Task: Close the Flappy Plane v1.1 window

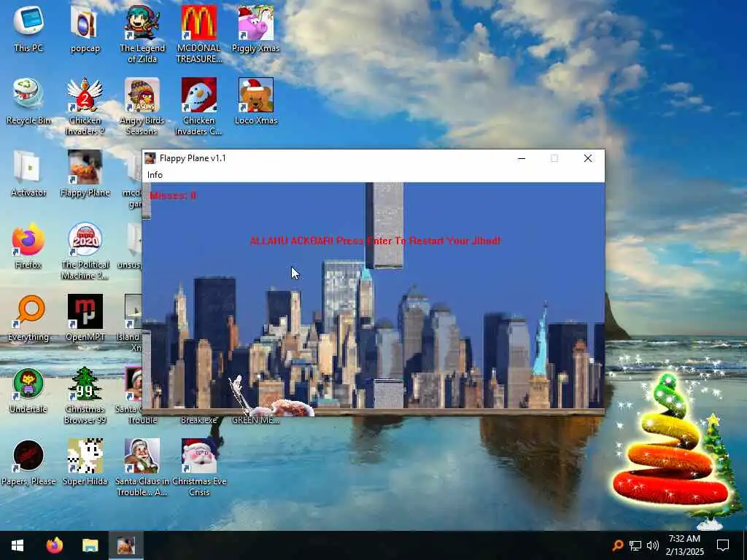Action: [x=588, y=158]
